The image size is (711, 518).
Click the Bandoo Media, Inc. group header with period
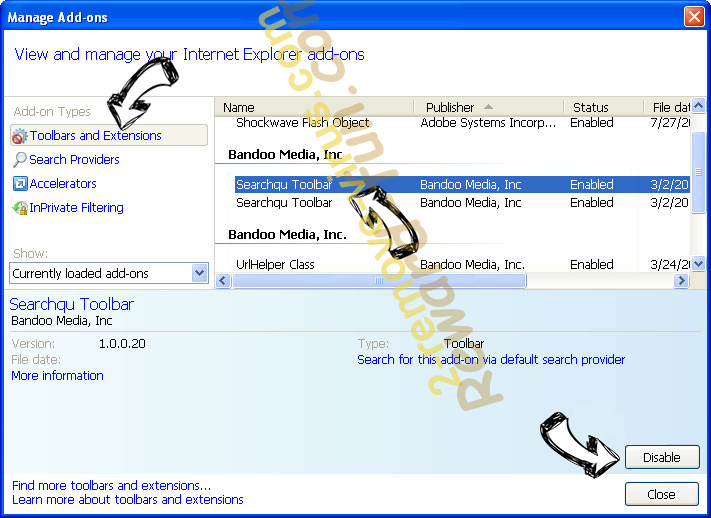coord(287,235)
